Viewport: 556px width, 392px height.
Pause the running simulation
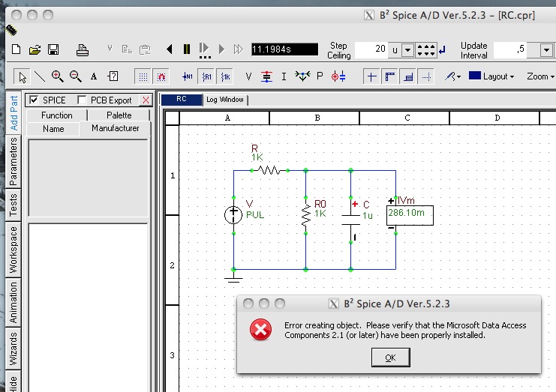187,49
